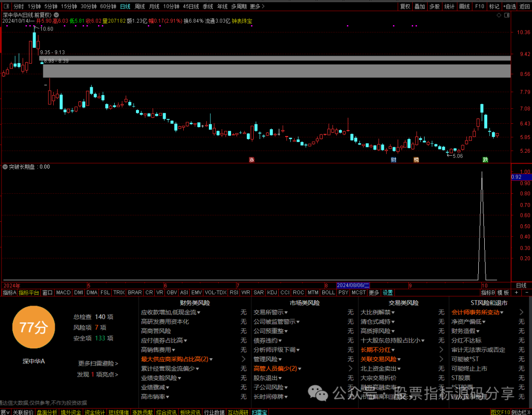Select the RSI indicator

pyautogui.click(x=234, y=292)
